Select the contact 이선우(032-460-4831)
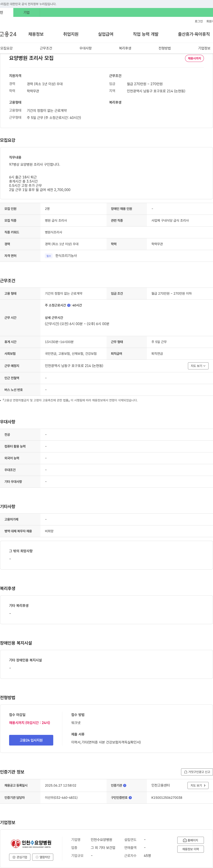Viewport: 213px width, 868px height. point(61,798)
